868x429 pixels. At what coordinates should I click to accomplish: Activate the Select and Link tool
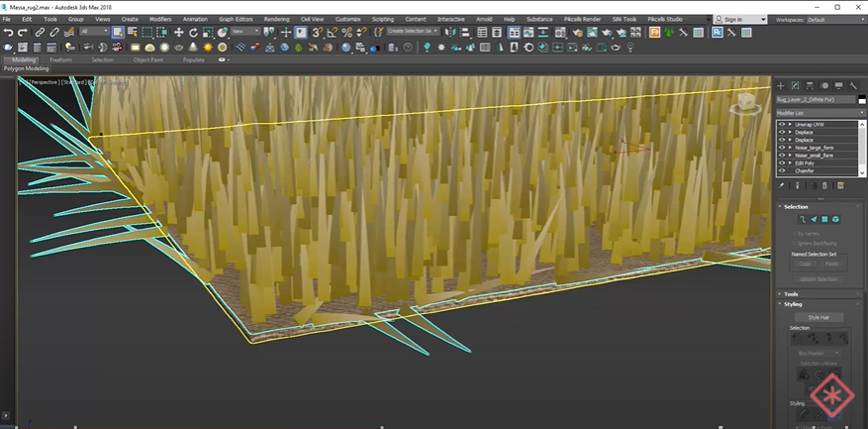40,33
